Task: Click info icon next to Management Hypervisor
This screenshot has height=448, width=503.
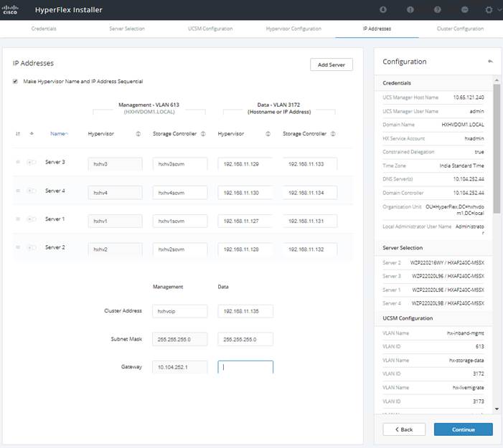Action: pos(138,133)
